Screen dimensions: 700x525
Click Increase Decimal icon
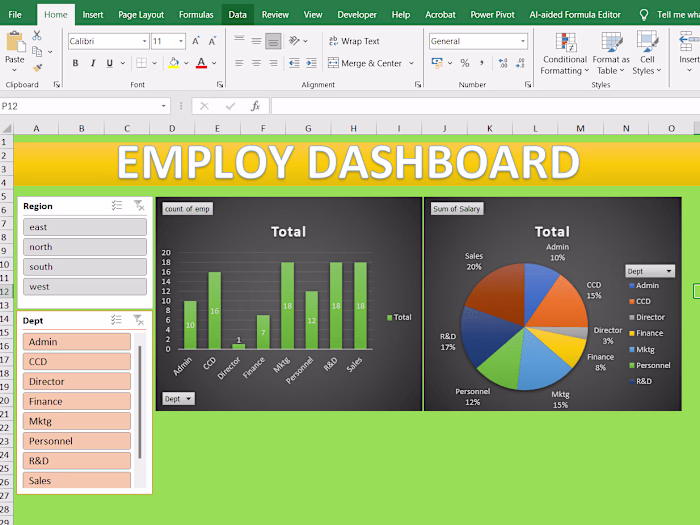(x=503, y=63)
